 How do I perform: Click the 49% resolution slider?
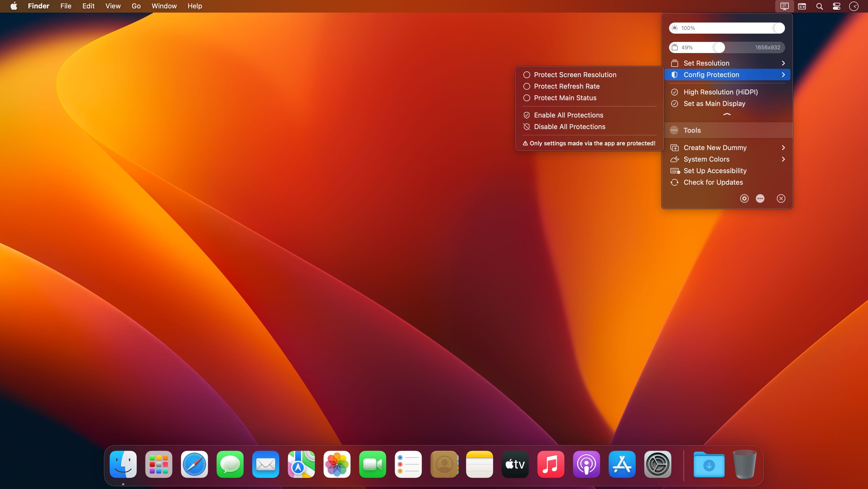point(719,47)
